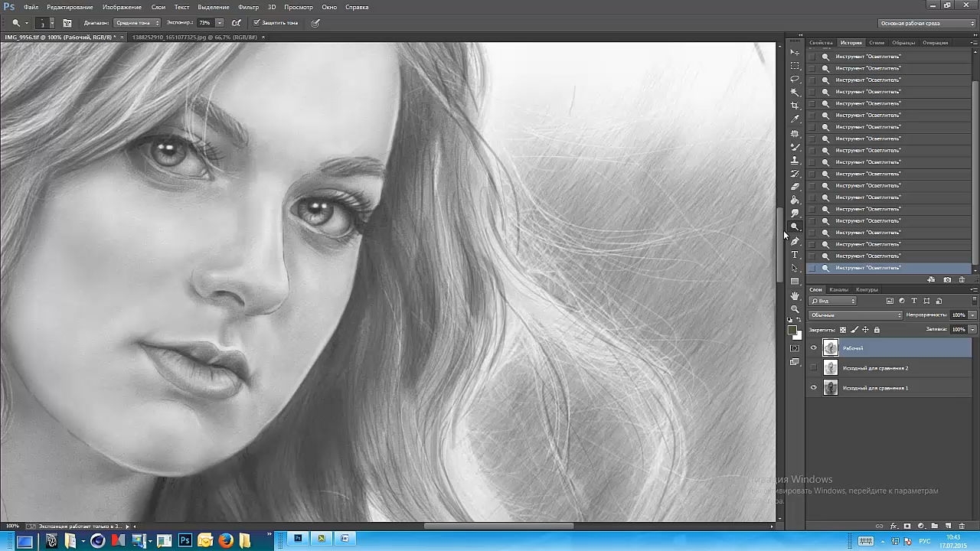
Task: Open the exposure slider dropdown arrow
Action: coord(220,23)
